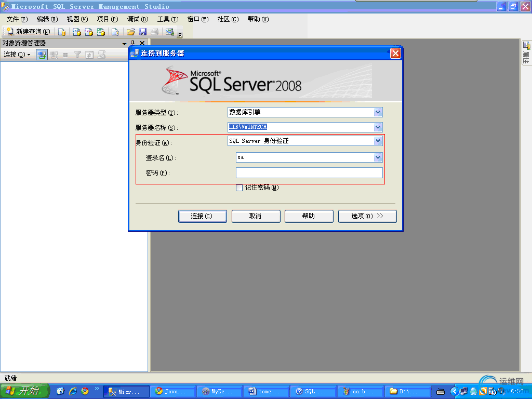Click the New Query (新建查询) toolbar button
Image resolution: width=532 pixels, height=399 pixels.
point(28,32)
